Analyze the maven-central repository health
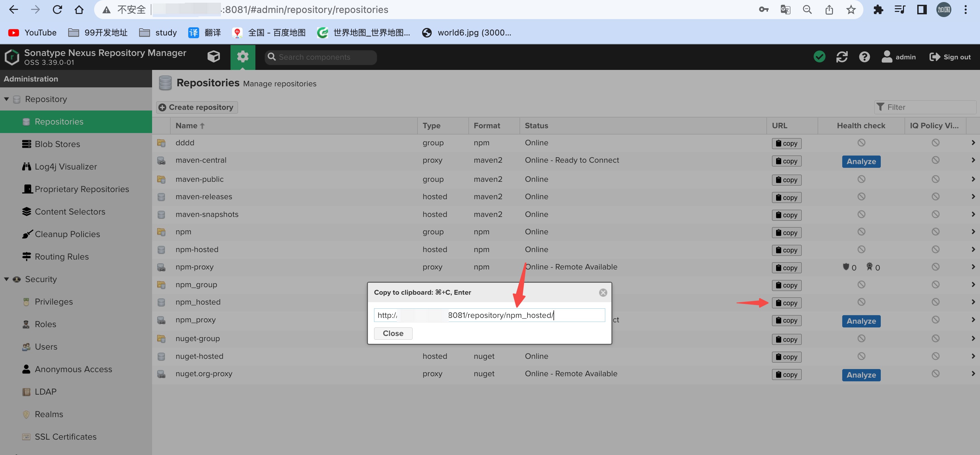980x455 pixels. [x=861, y=161]
